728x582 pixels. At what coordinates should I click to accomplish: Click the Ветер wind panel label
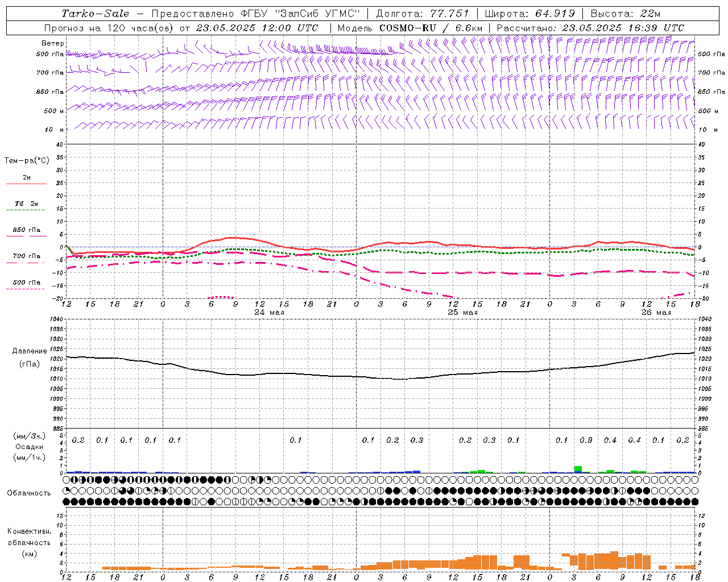tap(53, 43)
